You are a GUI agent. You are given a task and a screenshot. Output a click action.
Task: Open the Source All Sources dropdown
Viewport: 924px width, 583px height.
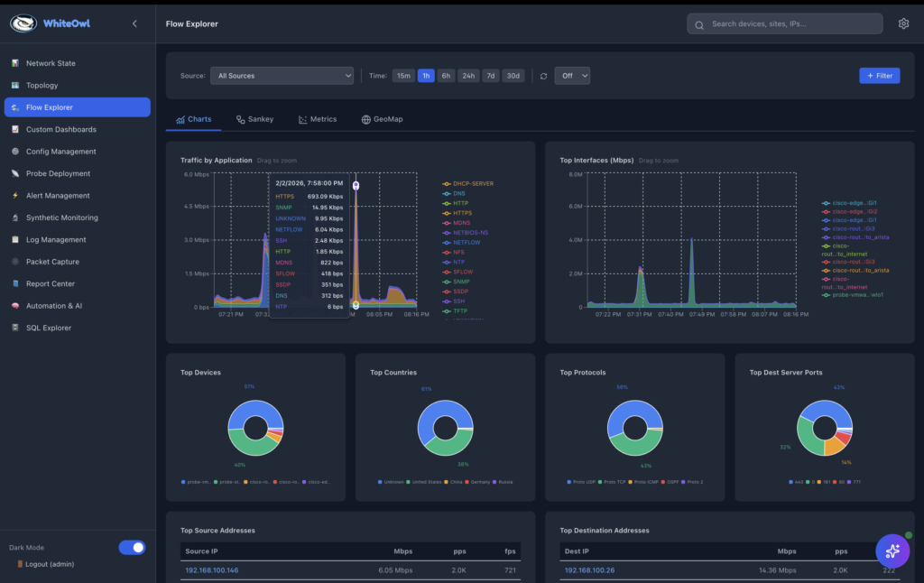282,76
